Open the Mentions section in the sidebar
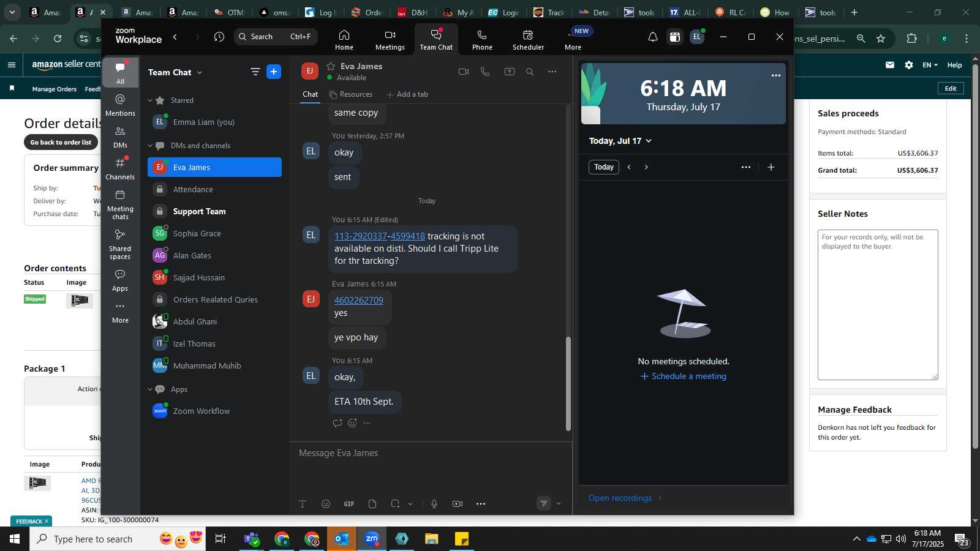 [120, 105]
